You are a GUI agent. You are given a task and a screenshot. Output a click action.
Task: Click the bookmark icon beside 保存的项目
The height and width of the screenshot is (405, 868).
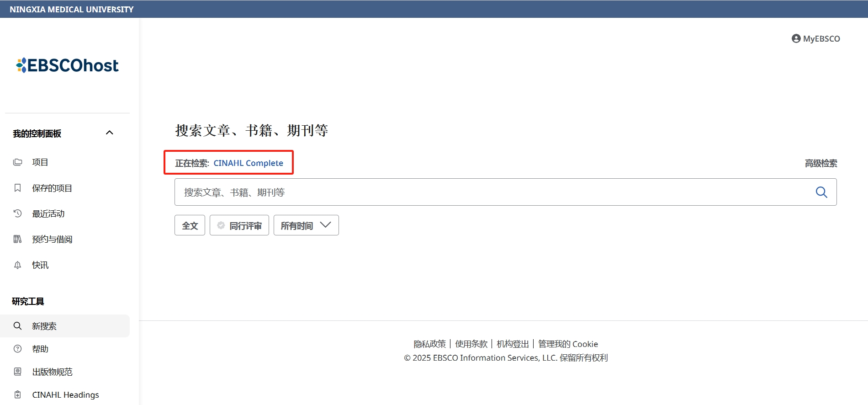tap(18, 188)
